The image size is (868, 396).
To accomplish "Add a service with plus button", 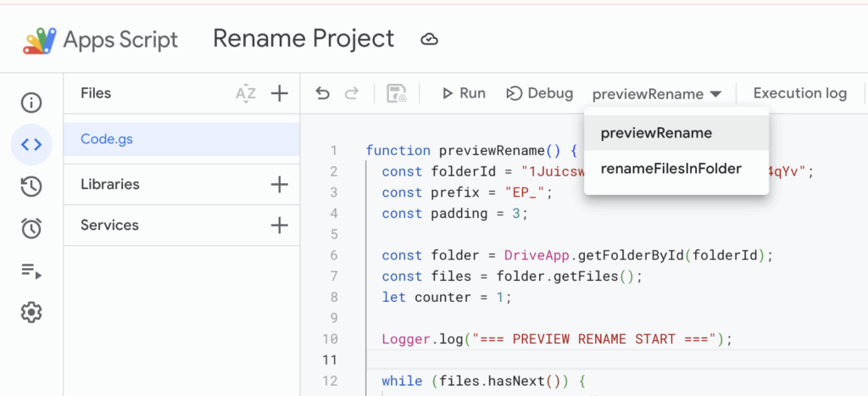I will (279, 225).
